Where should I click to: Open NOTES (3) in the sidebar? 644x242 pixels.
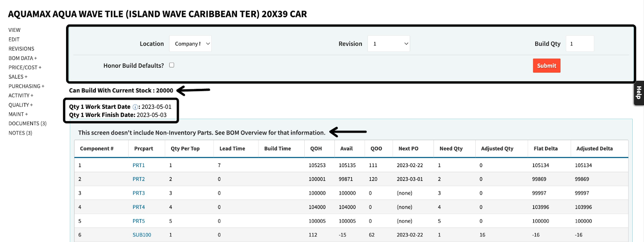point(21,133)
